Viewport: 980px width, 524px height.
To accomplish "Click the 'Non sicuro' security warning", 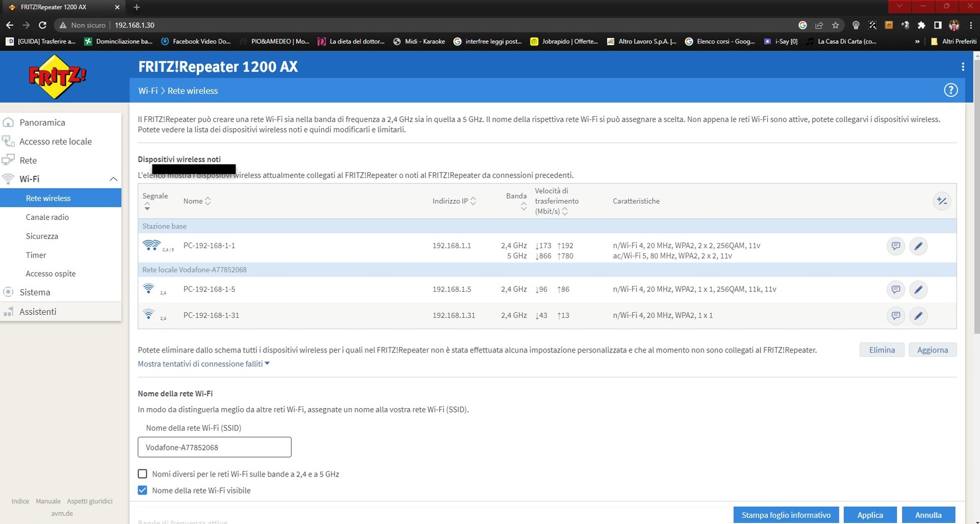I will click(83, 25).
